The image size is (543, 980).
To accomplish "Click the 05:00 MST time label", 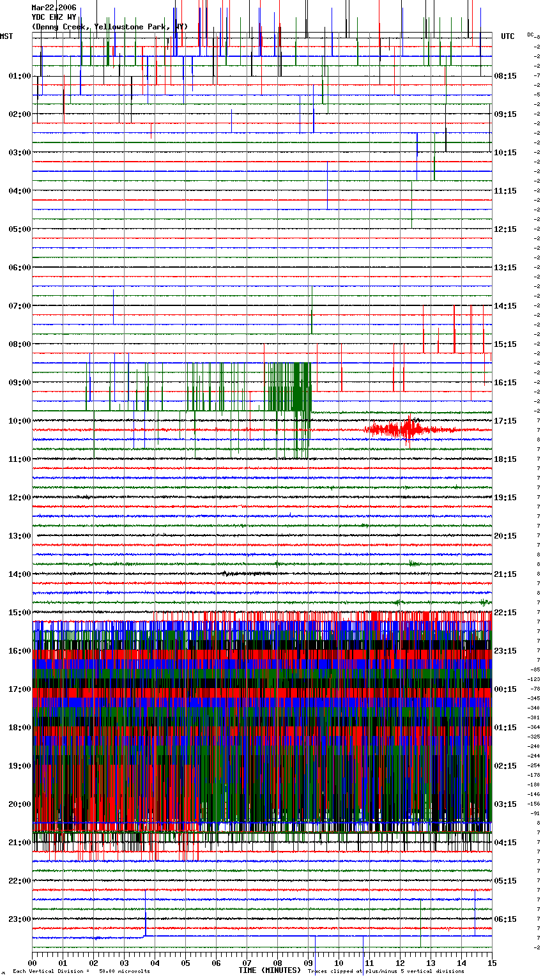I will coord(19,229).
